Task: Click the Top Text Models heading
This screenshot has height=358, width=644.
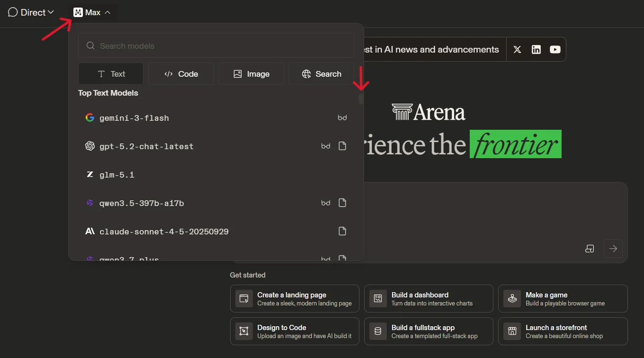Action: [x=108, y=93]
